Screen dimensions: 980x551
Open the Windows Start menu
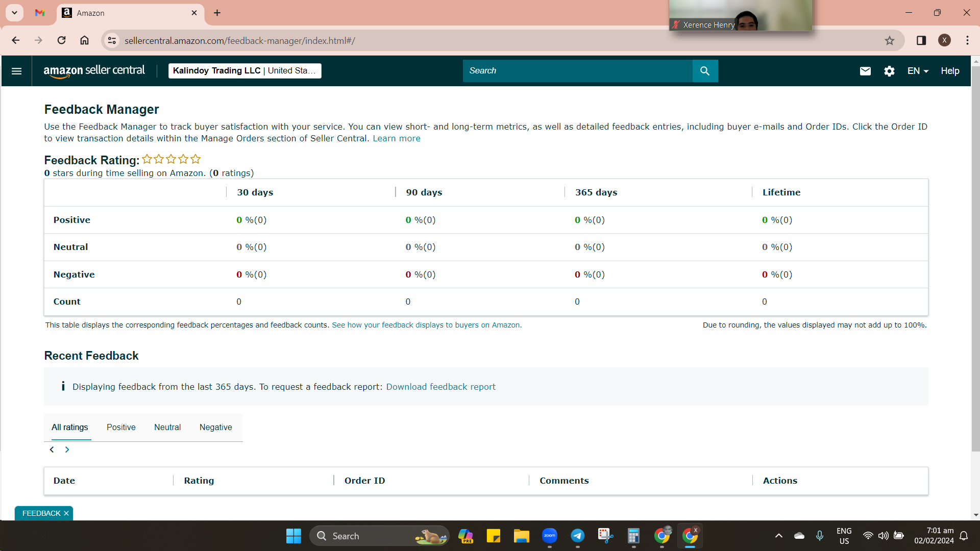pyautogui.click(x=293, y=536)
